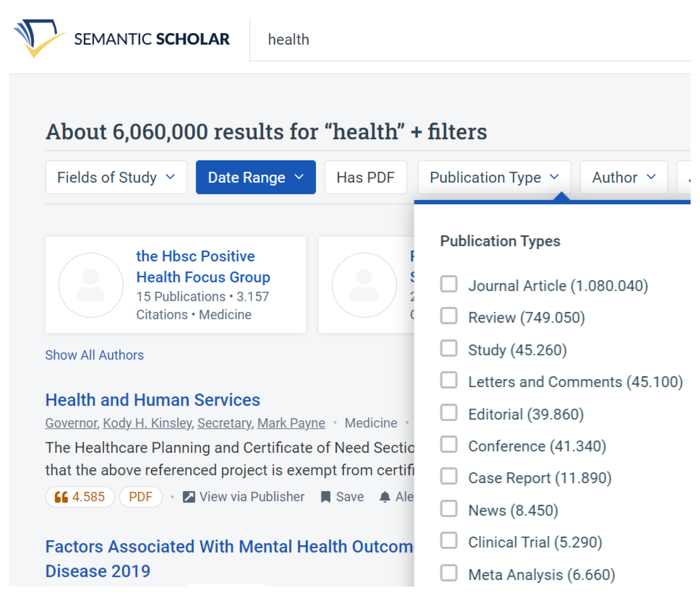700x596 pixels.
Task: Check the Journal Article checkbox
Action: 449,284
